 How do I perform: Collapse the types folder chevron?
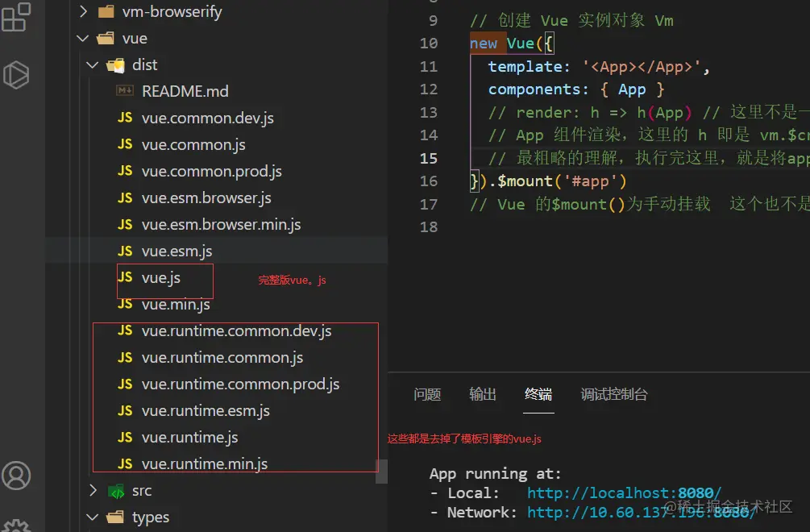(x=93, y=517)
